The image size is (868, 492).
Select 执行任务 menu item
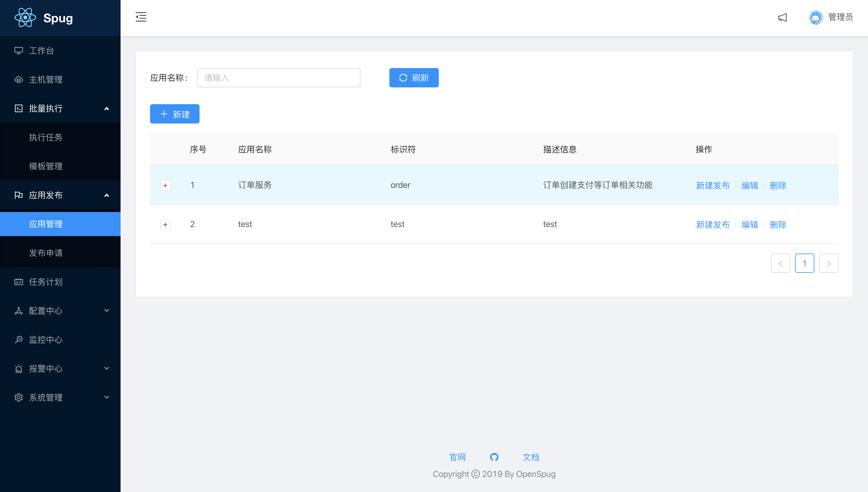[x=46, y=138]
